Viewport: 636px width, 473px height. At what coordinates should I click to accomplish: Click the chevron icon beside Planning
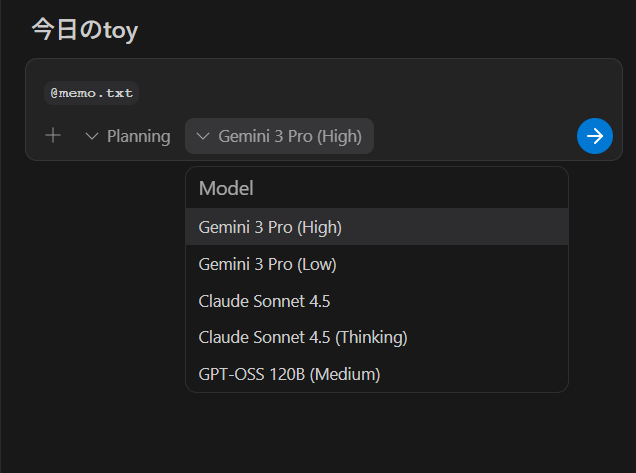pyautogui.click(x=92, y=136)
